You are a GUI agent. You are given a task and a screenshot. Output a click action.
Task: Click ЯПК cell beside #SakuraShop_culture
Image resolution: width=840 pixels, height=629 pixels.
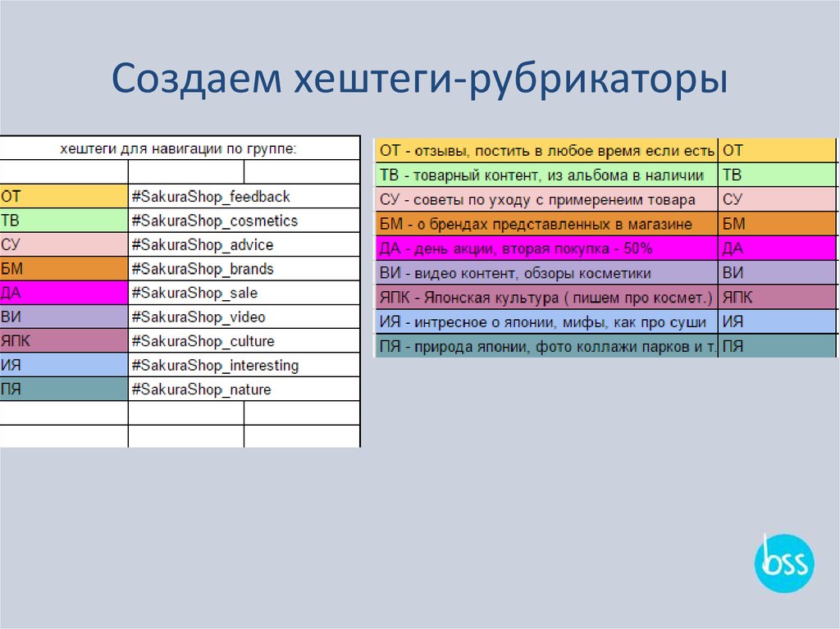click(64, 341)
